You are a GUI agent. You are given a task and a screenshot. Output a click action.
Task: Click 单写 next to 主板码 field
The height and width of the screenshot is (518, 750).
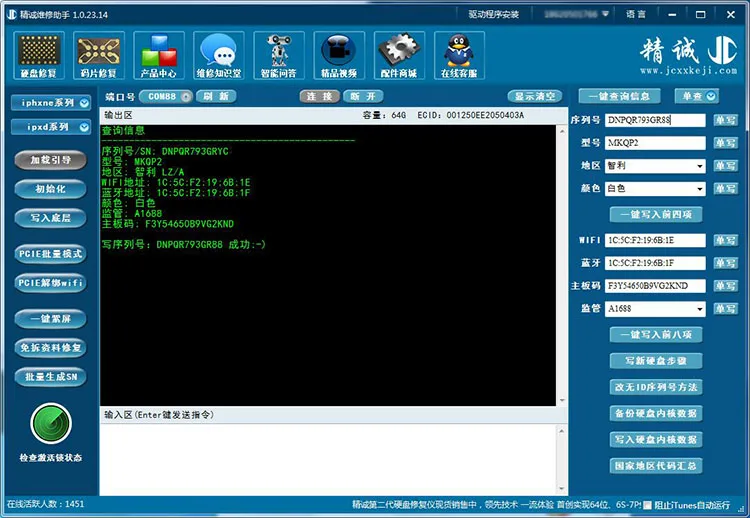(x=726, y=286)
